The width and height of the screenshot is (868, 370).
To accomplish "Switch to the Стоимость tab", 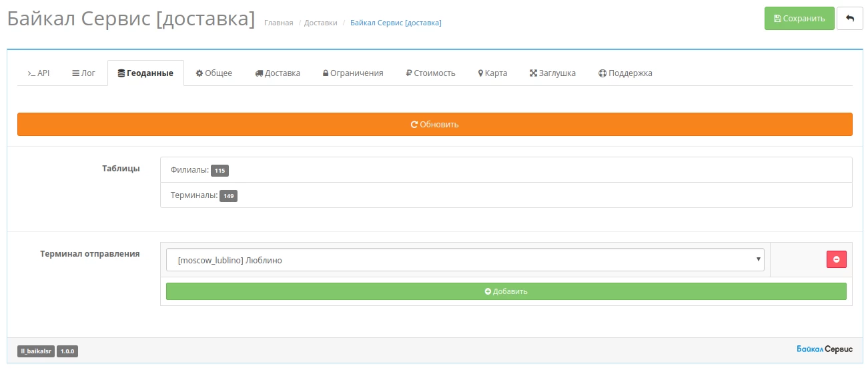I will [x=430, y=73].
